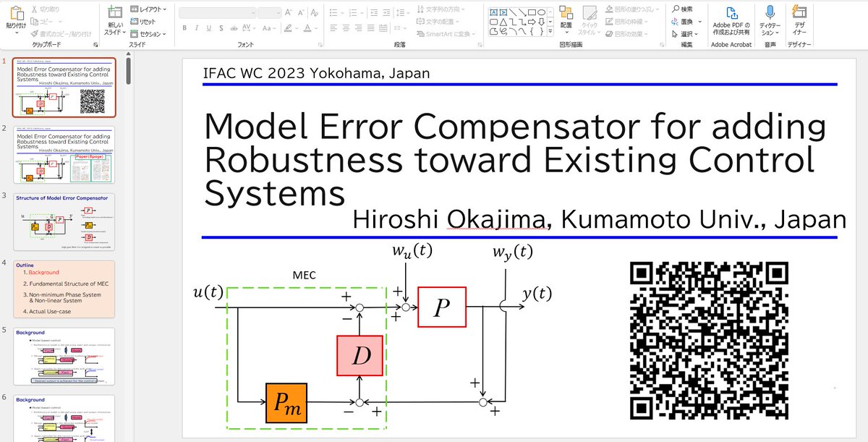Open Change Case (Aa) dropdown
868x442 pixels.
pyautogui.click(x=269, y=27)
